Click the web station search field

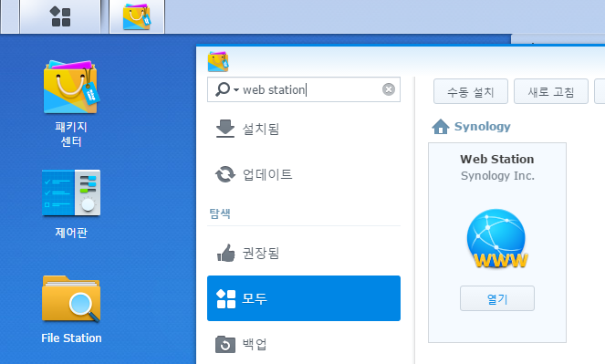(304, 89)
